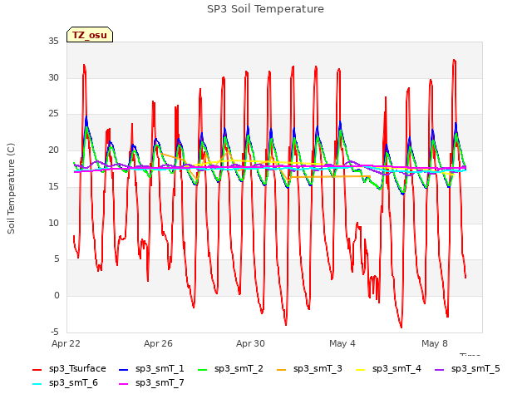Click the cyan sp3_smT_6 legend swatch
This screenshot has height=399, width=532.
click(x=37, y=384)
